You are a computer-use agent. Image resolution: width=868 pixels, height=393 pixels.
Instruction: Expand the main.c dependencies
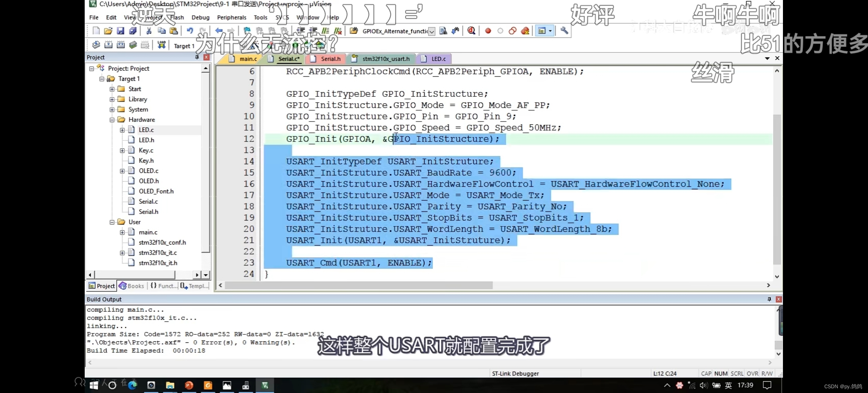pyautogui.click(x=122, y=232)
